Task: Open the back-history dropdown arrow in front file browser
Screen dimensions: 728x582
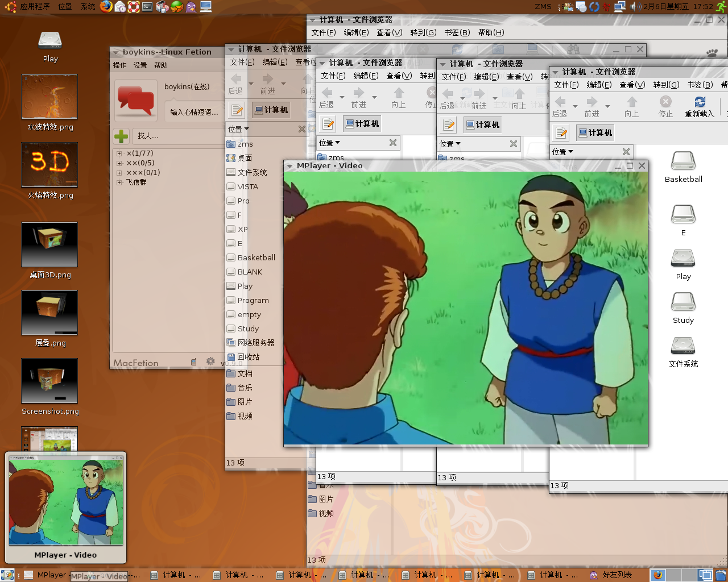Action: tap(575, 106)
